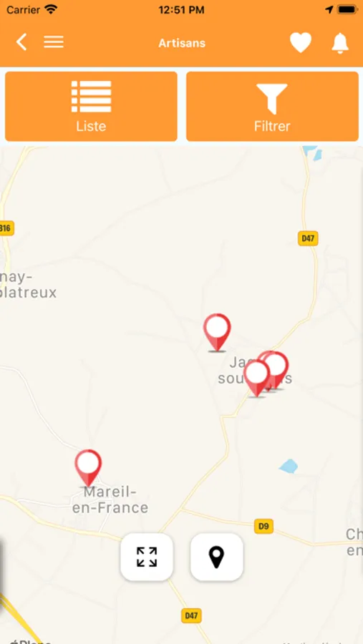The image size is (363, 644).
Task: Open notifications bell
Action: (340, 43)
